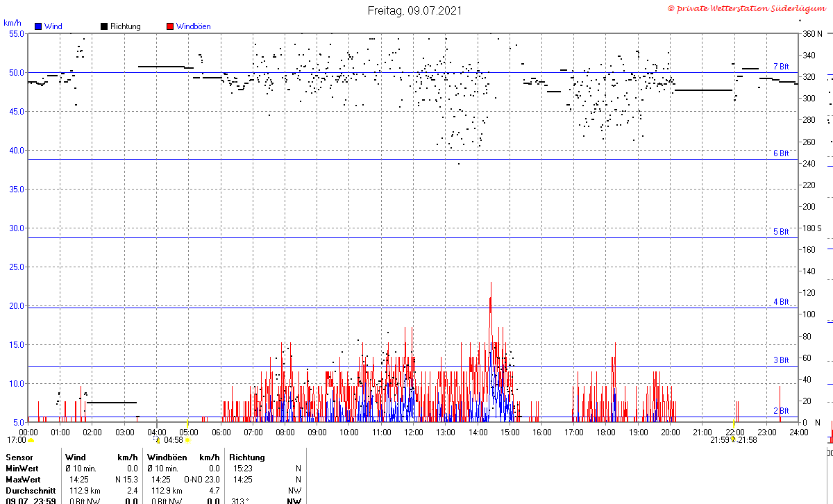This screenshot has height=504, width=833.
Task: Click the chart title Freitag, 09.07.2021
Action: [x=414, y=10]
